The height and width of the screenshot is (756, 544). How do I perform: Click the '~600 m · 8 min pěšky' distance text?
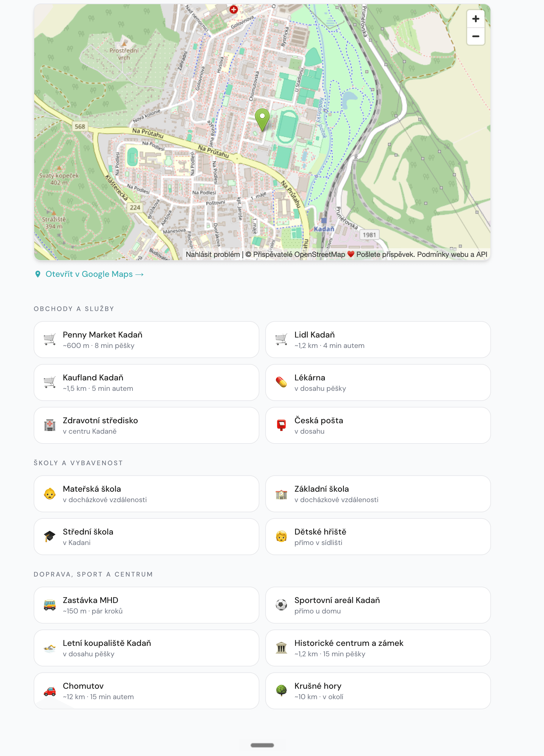(x=98, y=346)
